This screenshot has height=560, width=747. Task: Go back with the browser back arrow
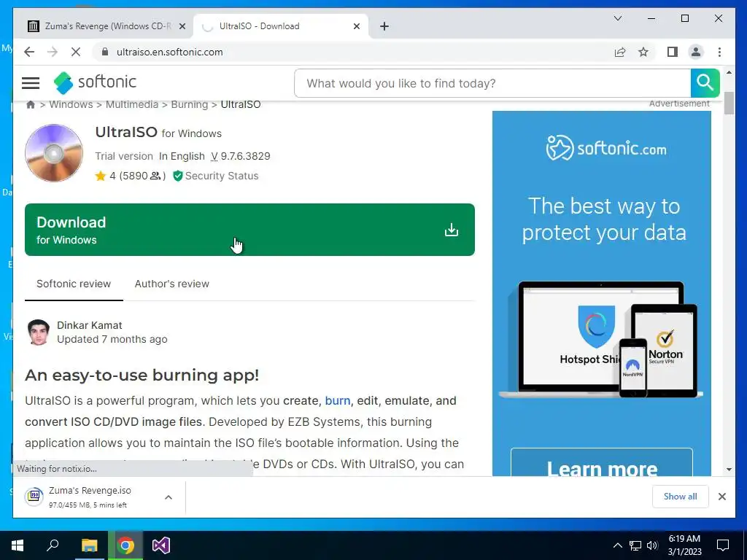[x=29, y=52]
